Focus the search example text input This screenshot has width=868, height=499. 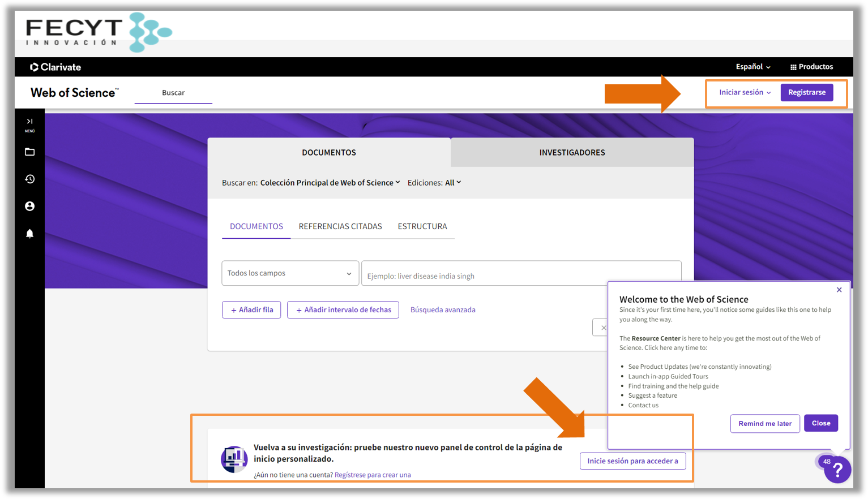tap(521, 273)
